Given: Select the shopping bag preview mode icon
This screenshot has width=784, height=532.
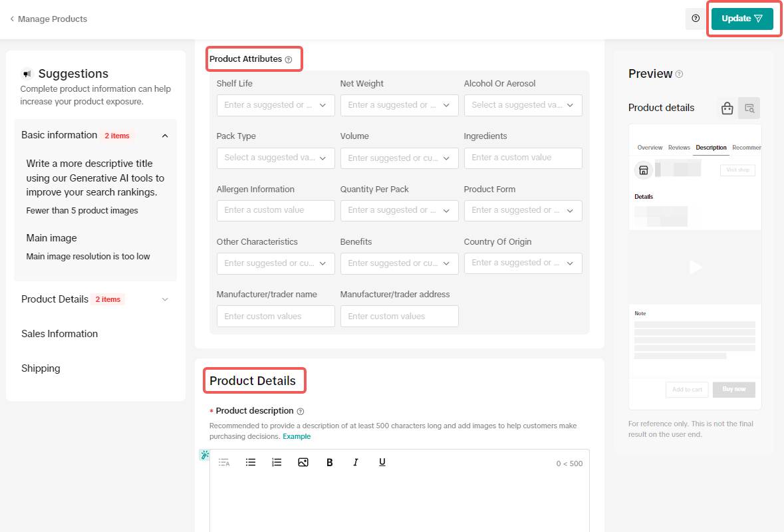Looking at the screenshot, I should (727, 108).
